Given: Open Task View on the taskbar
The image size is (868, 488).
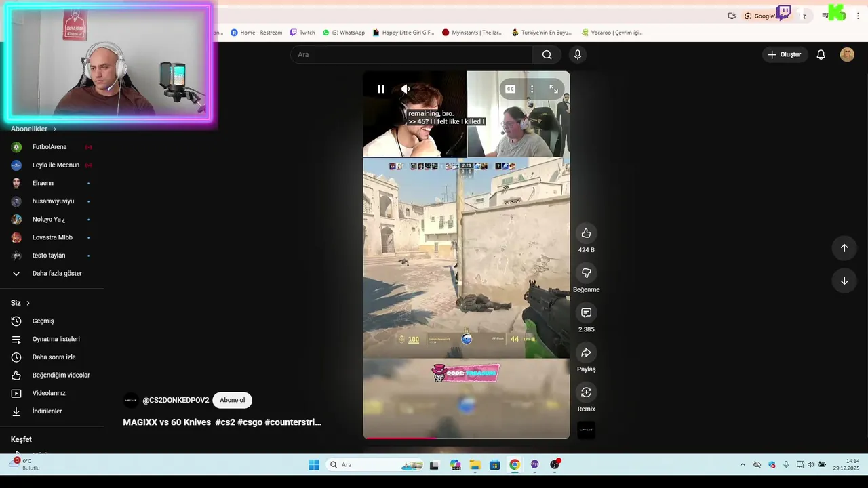Looking at the screenshot, I should pos(434,464).
